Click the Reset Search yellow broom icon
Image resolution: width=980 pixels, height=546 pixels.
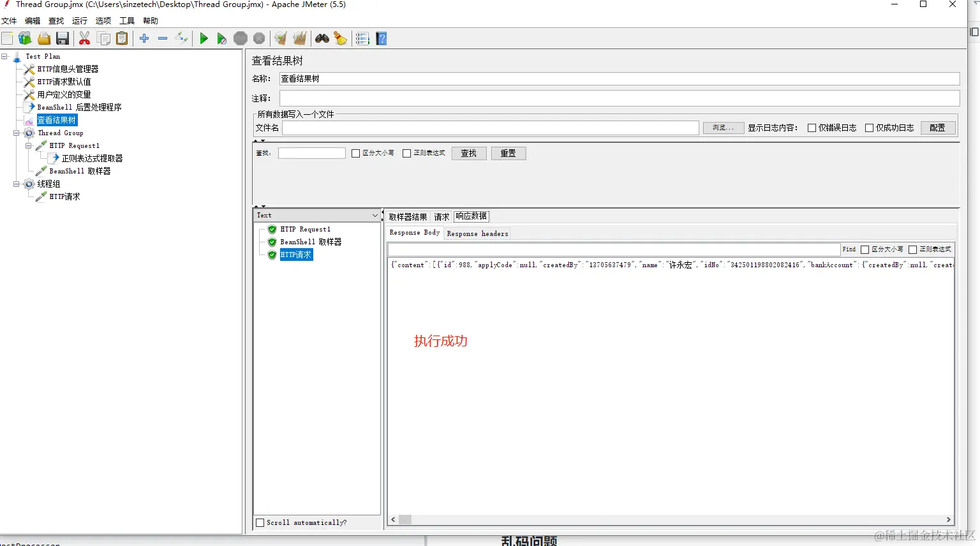coord(341,38)
